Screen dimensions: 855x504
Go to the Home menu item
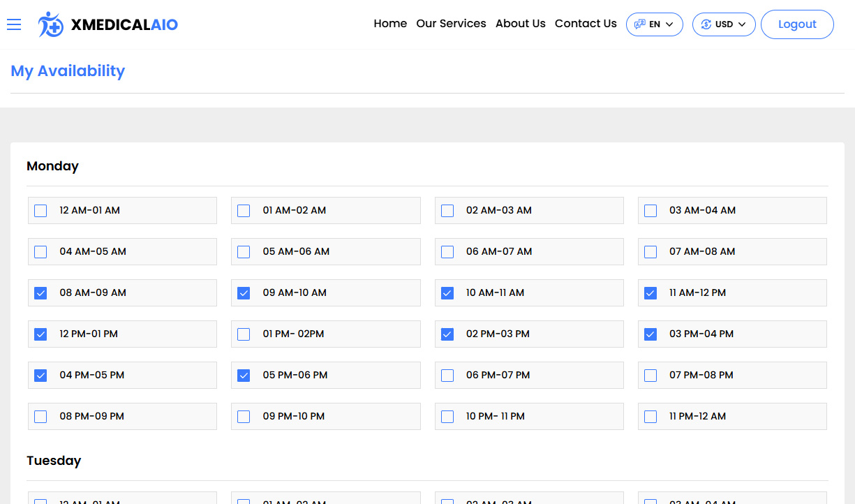389,23
